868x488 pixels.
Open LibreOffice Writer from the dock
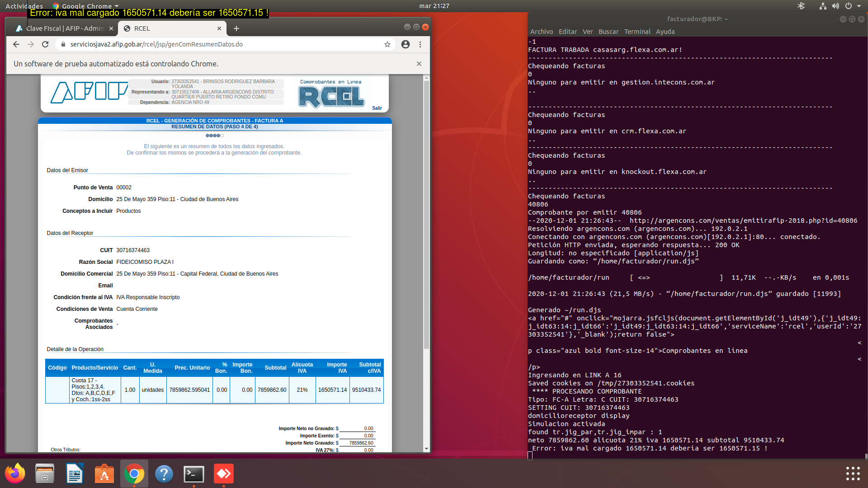75,474
